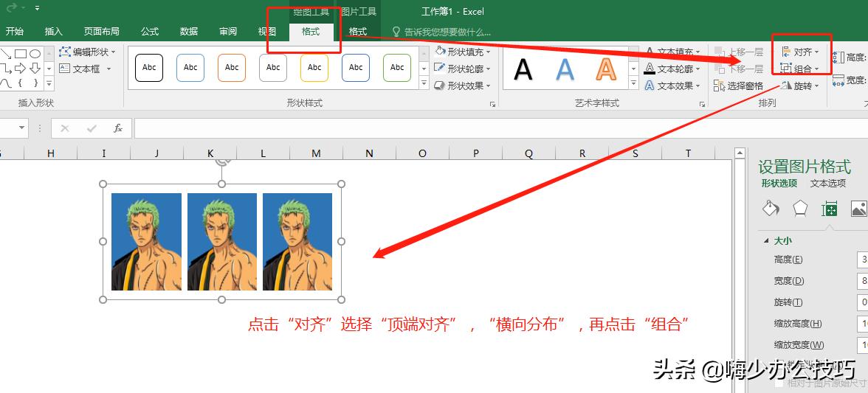Image resolution: width=868 pixels, height=393 pixels.
Task: Open the Shape Styles dialog launcher
Action: click(x=493, y=104)
